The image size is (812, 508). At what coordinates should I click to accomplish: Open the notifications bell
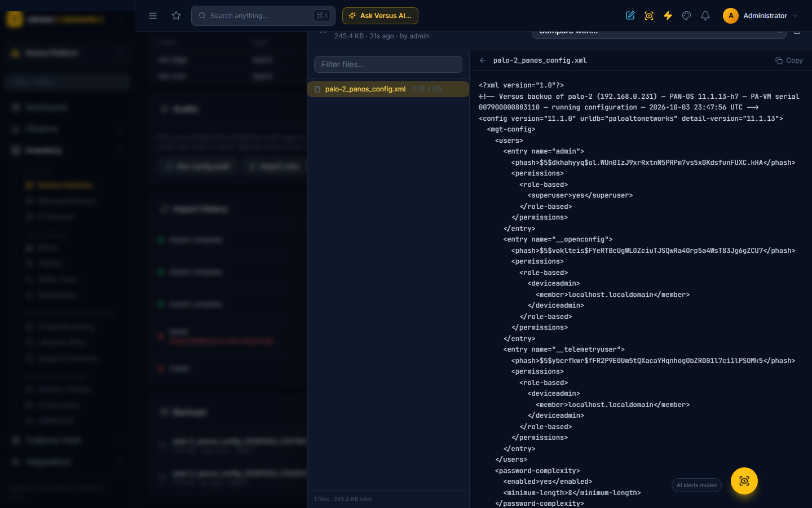[x=705, y=16]
